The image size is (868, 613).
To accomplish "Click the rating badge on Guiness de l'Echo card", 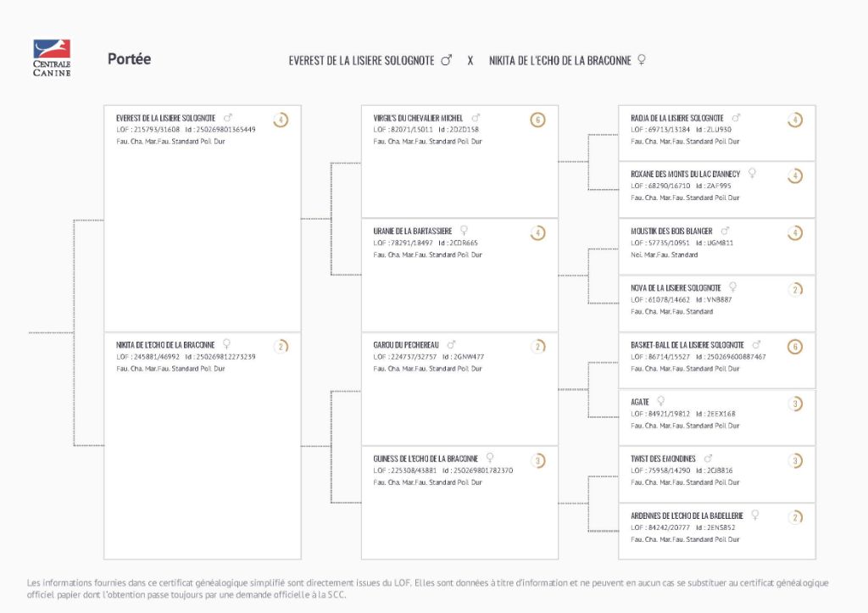I will click(537, 460).
